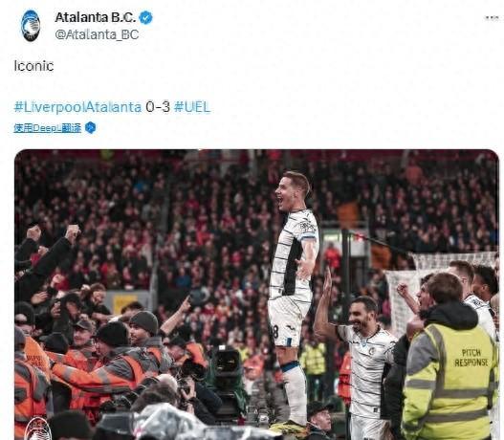The image size is (504, 440).
Task: Click the 0-3 score text
Action: coord(158,107)
